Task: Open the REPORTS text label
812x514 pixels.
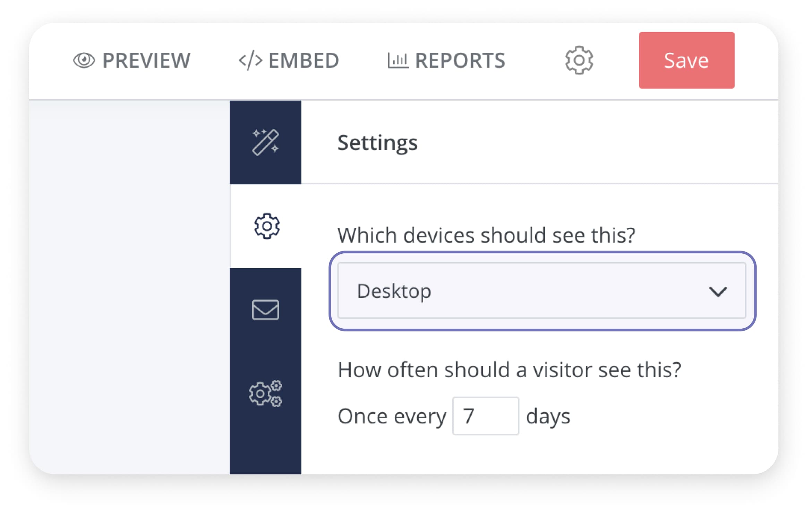Action: pos(460,60)
